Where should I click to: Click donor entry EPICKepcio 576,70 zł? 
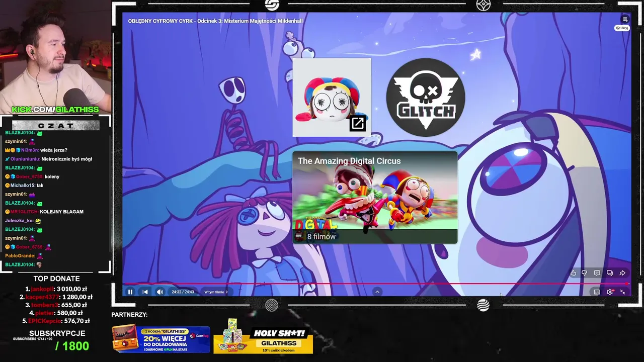coord(56,321)
